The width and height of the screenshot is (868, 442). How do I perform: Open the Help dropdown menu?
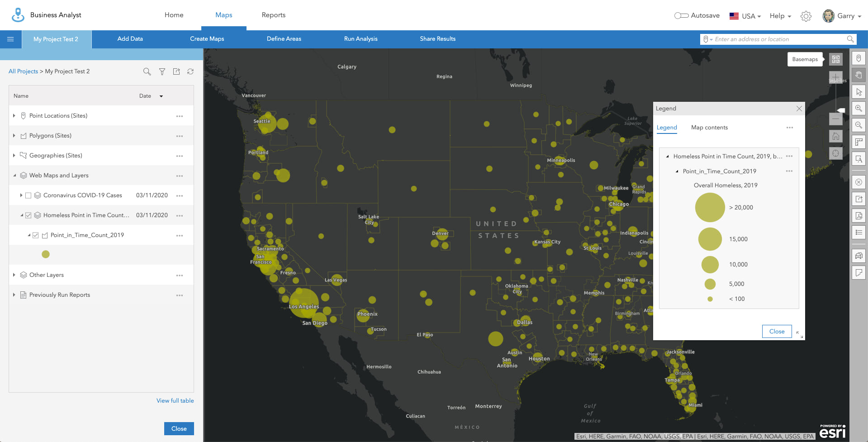[x=780, y=16]
